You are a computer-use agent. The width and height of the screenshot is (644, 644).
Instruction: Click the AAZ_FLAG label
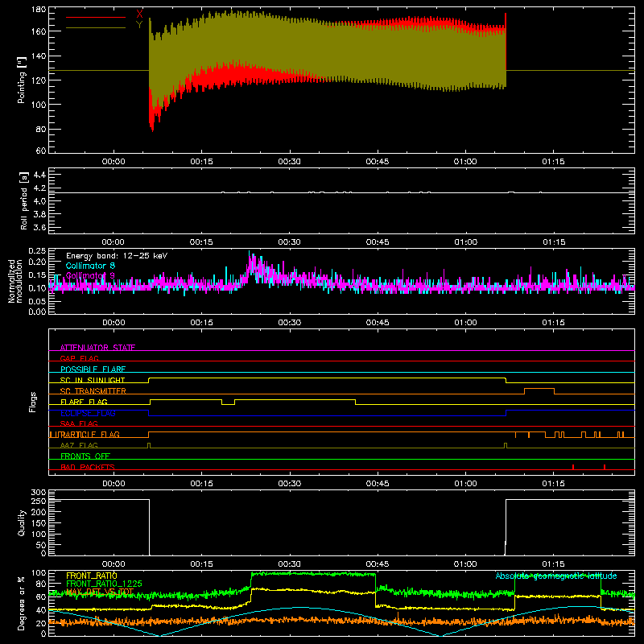[x=79, y=445]
